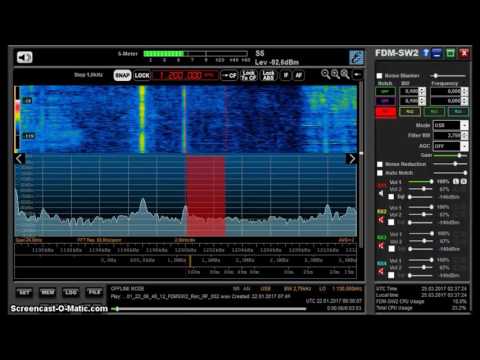Click the red 1.200.000 frequency display

click(186, 75)
